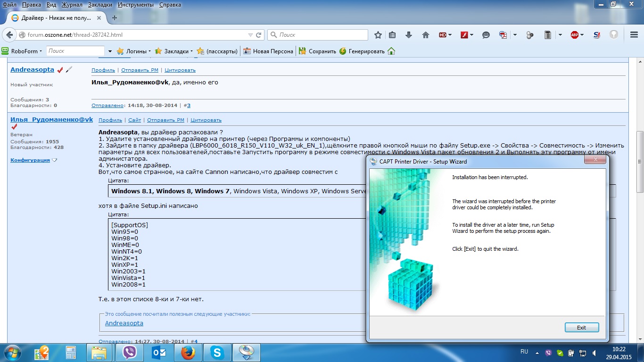Click the Firefox search field

point(321,35)
